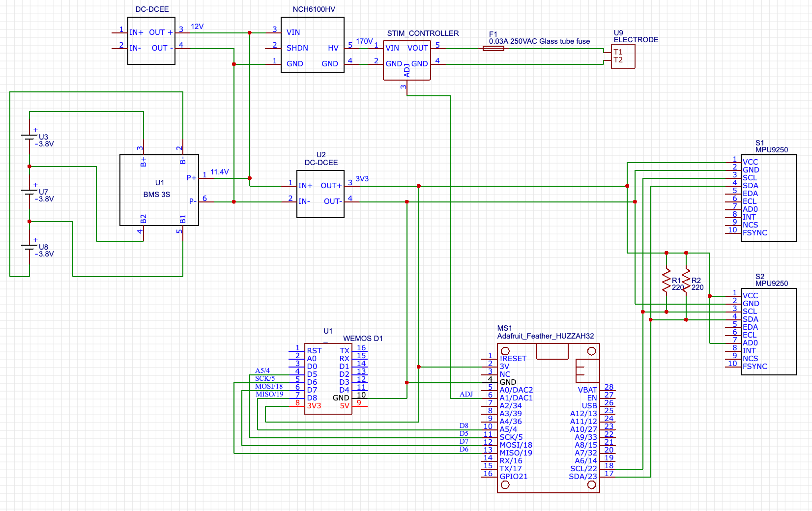This screenshot has width=812, height=511.
Task: Click the T1 terminal of ELECTRODE
Action: (618, 52)
